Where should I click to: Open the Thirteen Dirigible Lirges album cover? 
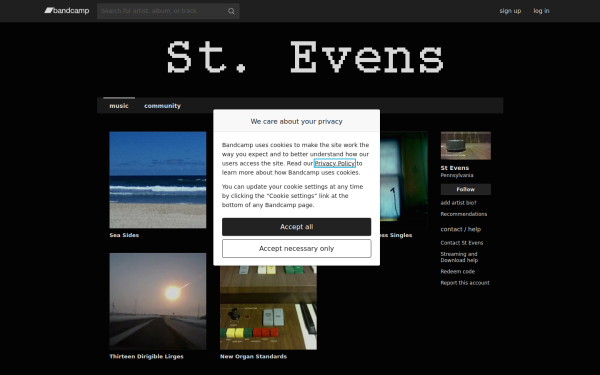point(158,301)
